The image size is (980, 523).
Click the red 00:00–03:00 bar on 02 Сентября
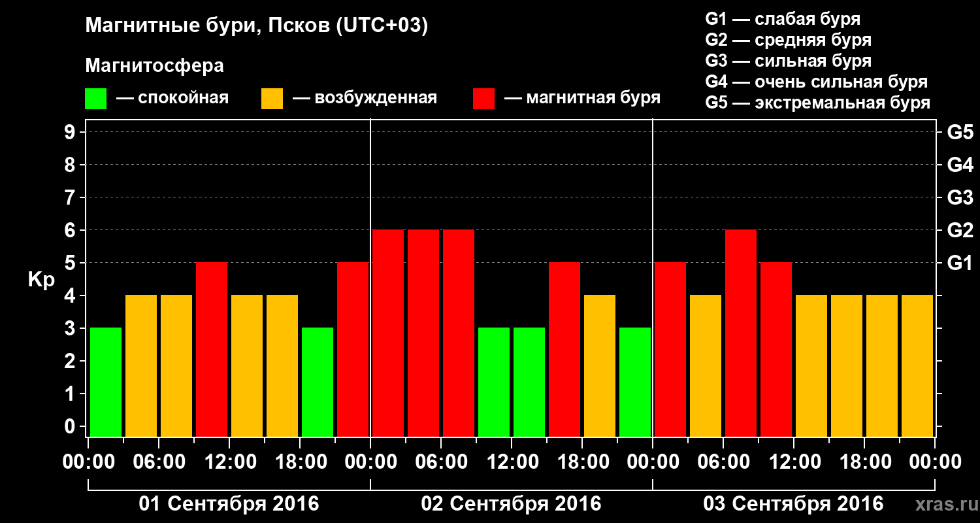click(388, 333)
